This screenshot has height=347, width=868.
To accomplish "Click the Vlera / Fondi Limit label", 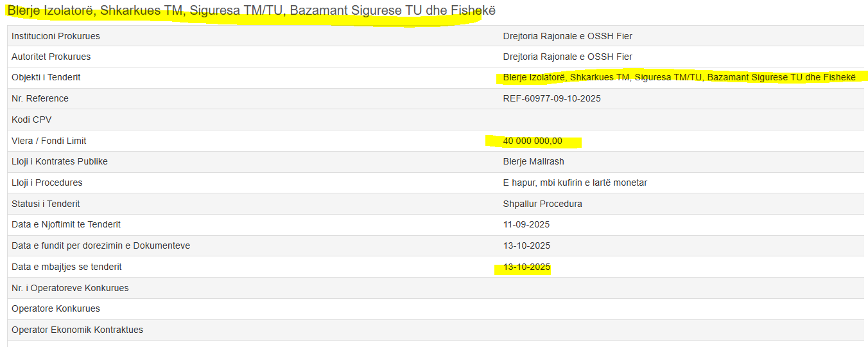I will tap(49, 141).
